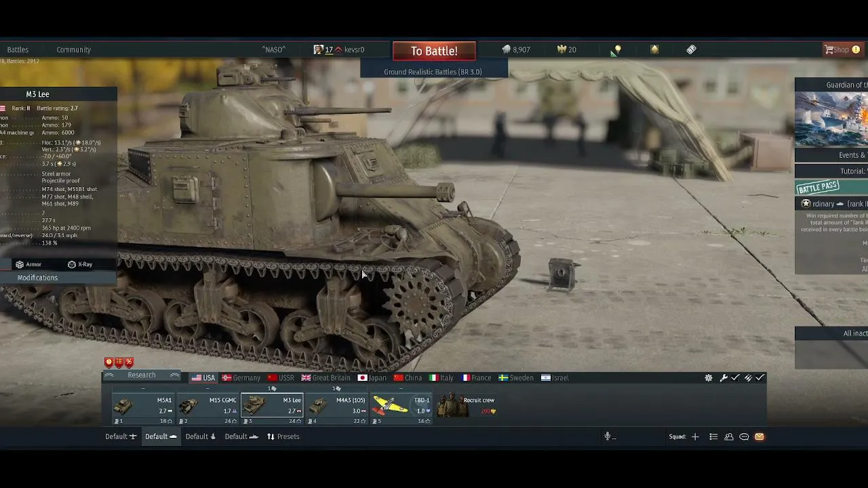
Task: Switch to the China nation tab
Action: pyautogui.click(x=408, y=378)
